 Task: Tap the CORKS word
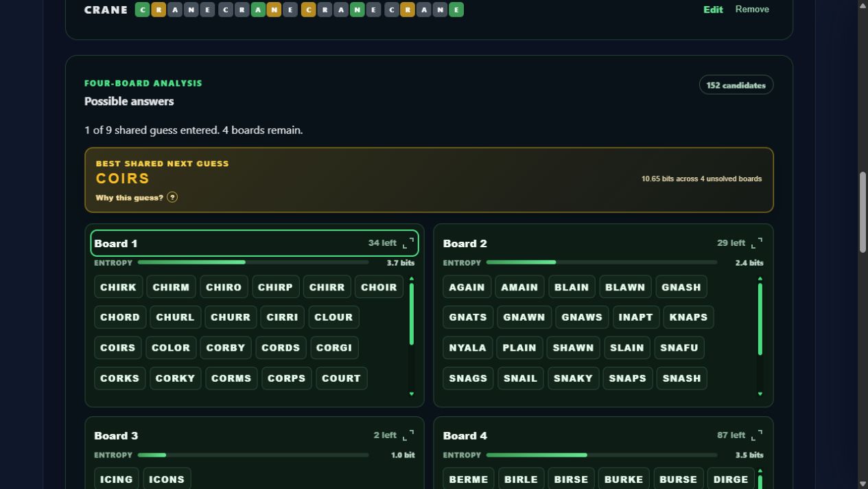pyautogui.click(x=119, y=378)
